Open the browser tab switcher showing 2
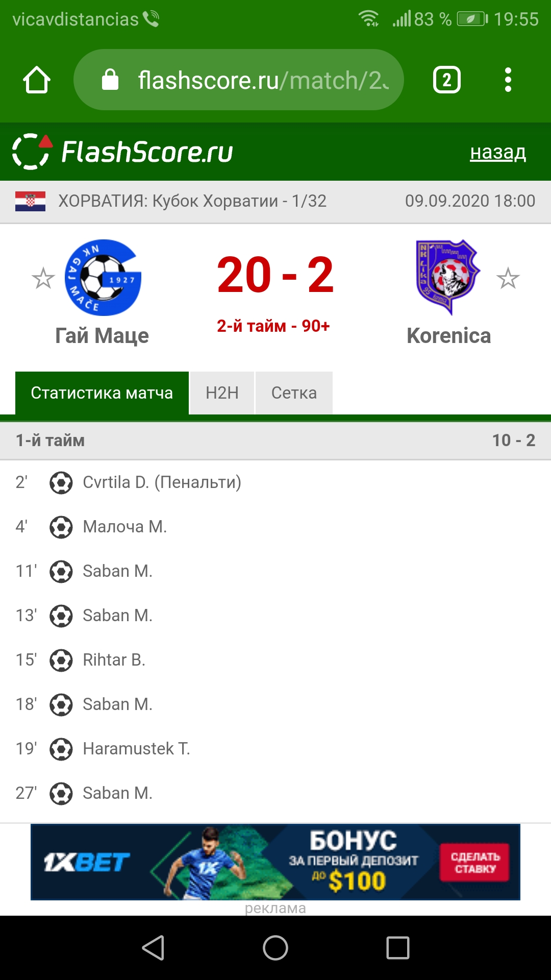 [x=446, y=80]
